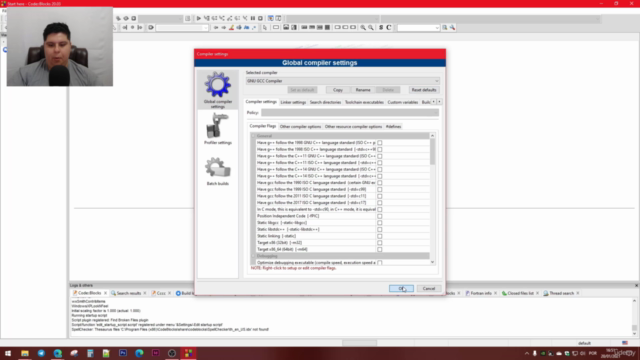
Task: Click the debugging windows toolbar icon
Action: coord(271,18)
